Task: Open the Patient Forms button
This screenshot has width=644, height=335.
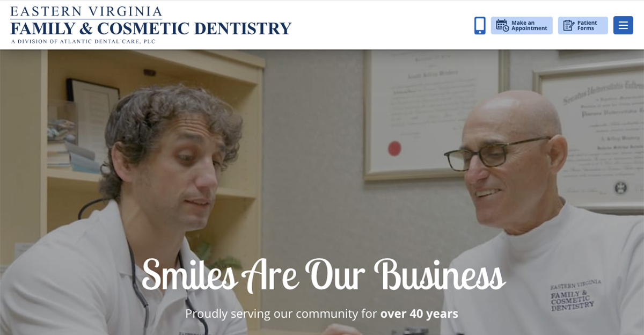Action: click(x=583, y=25)
